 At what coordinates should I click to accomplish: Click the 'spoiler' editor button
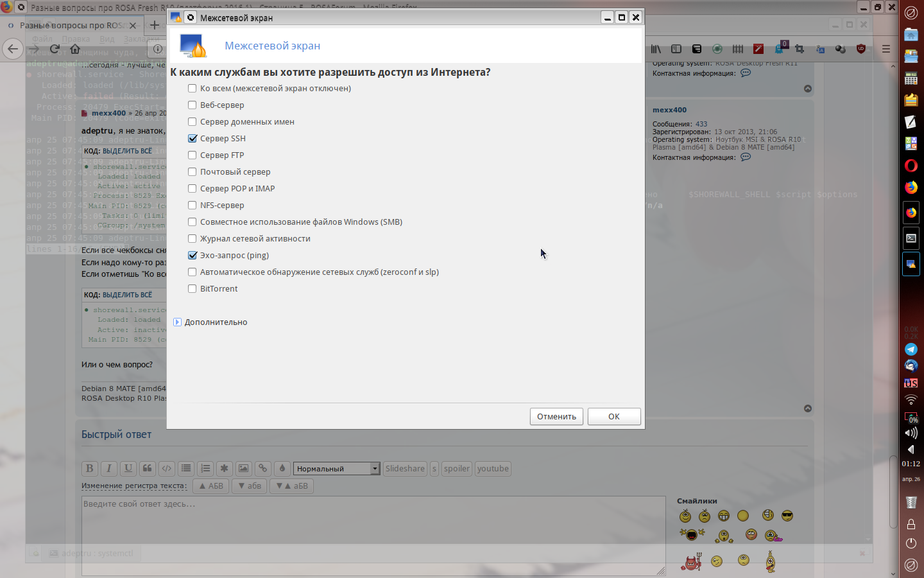[457, 469]
